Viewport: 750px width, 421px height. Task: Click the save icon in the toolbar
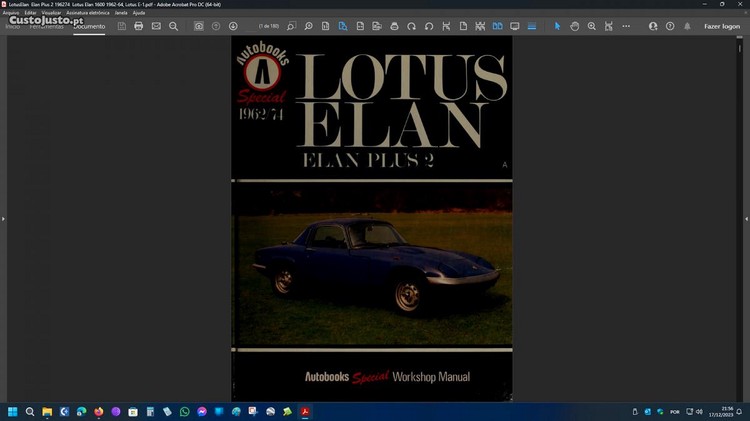(x=122, y=26)
